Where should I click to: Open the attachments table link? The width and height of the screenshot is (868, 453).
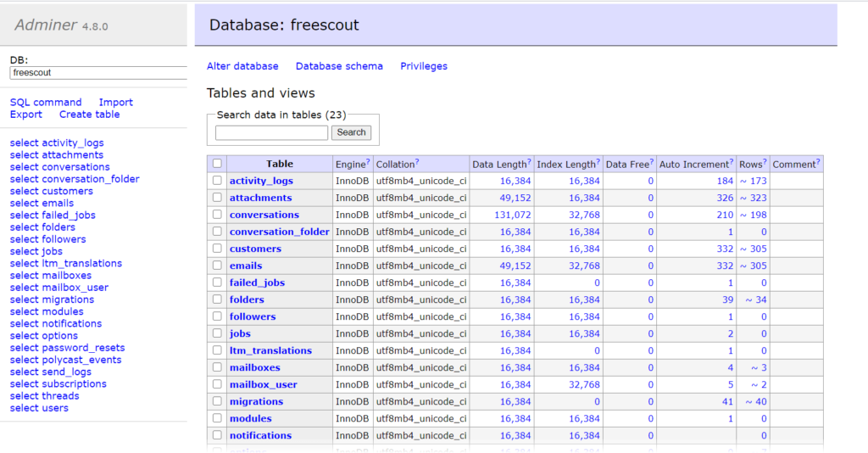(261, 198)
